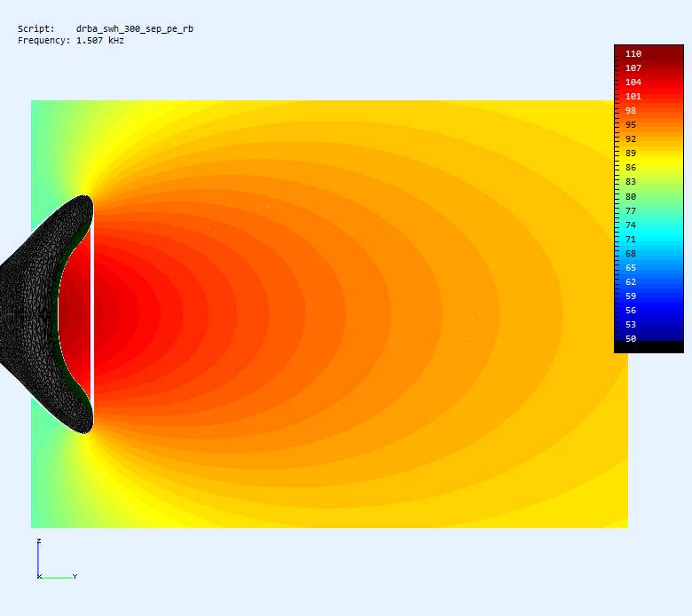692x616 pixels.
Task: Click the 74 label on the color legend
Action: click(631, 225)
